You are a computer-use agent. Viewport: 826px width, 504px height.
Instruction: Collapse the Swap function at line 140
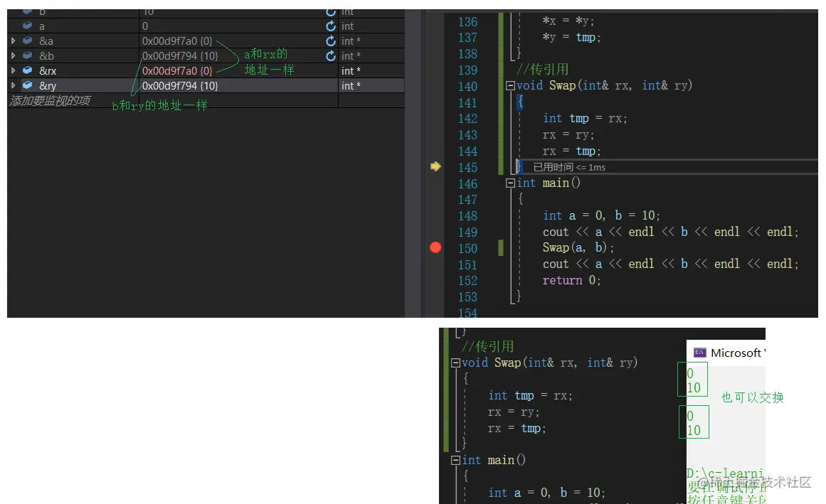point(510,85)
